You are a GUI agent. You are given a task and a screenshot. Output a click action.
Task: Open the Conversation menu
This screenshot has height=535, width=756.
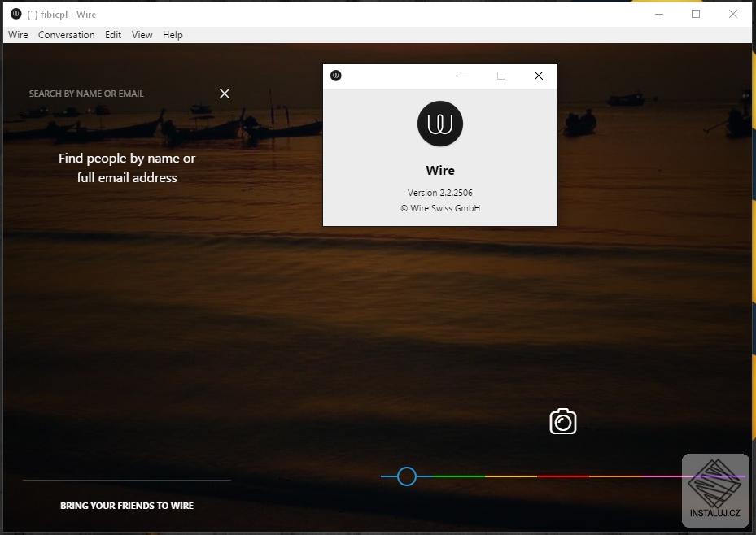click(66, 35)
